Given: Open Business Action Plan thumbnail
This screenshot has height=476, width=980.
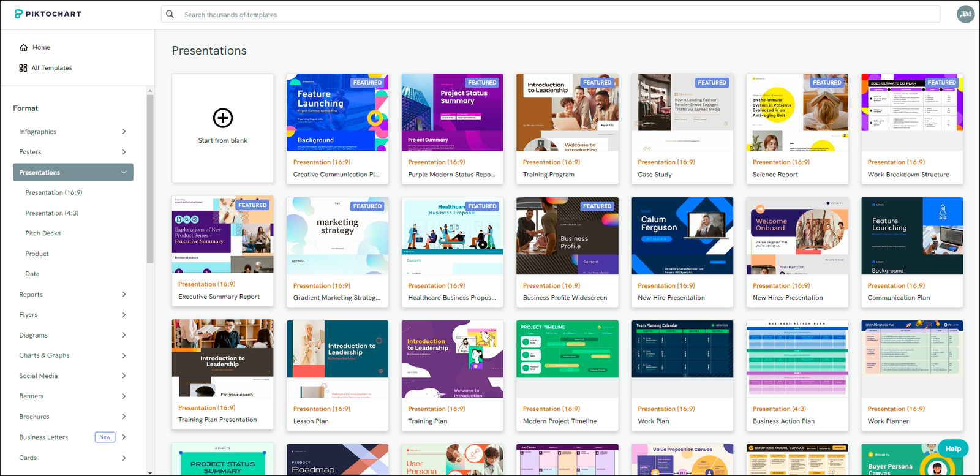Looking at the screenshot, I should point(797,359).
